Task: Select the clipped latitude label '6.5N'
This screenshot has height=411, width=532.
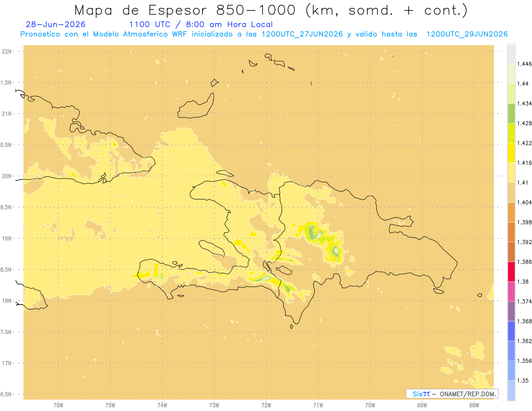Action: pos(6,394)
